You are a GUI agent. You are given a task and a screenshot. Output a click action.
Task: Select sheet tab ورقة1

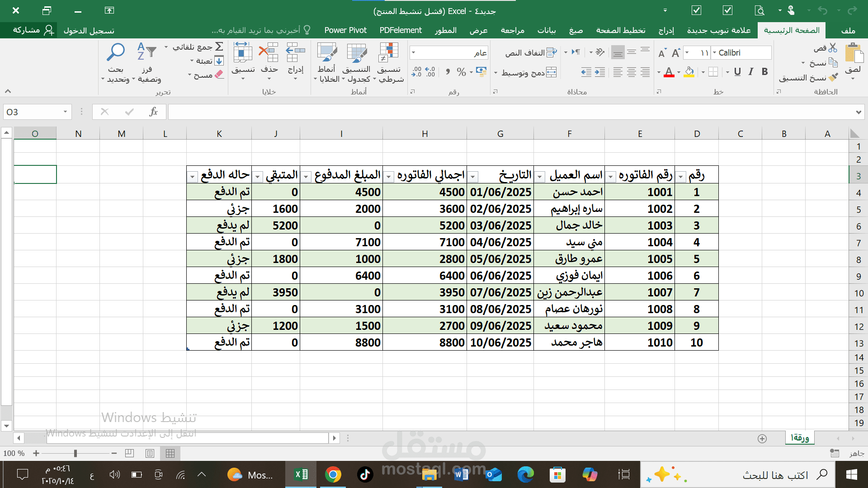[x=800, y=438]
